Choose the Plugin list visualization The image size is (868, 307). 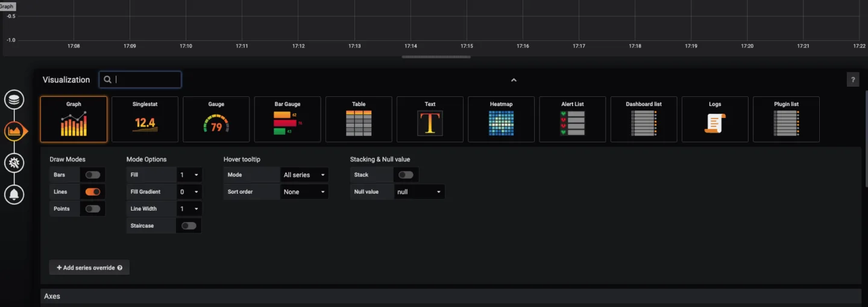point(786,119)
